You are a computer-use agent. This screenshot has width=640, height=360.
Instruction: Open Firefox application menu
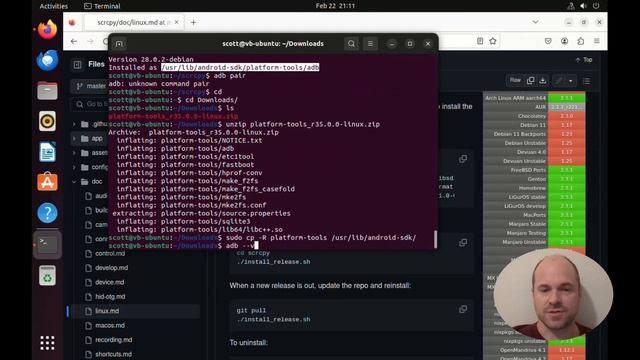(597, 41)
